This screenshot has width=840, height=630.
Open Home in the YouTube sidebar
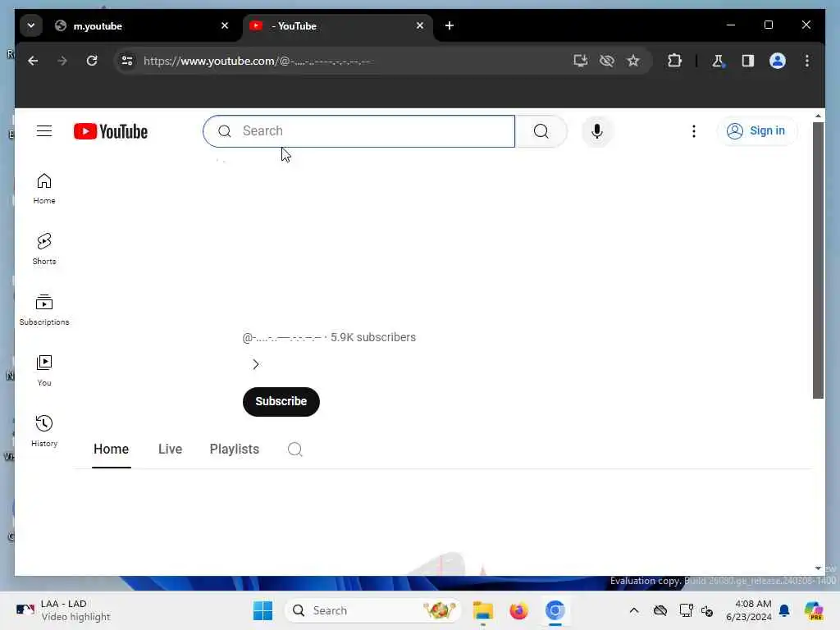coord(44,189)
